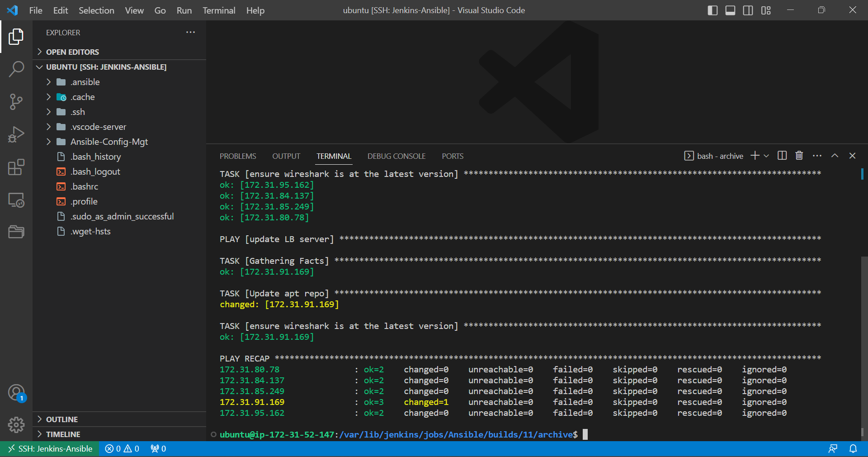Toggle the secondary side bar
Screen dimensions: 868x457
pos(748,10)
